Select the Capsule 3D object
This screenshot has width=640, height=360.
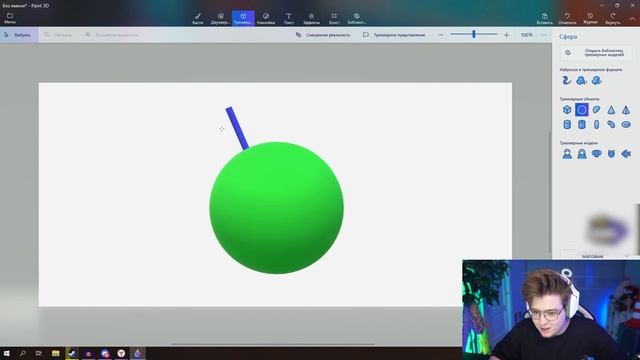(x=596, y=124)
